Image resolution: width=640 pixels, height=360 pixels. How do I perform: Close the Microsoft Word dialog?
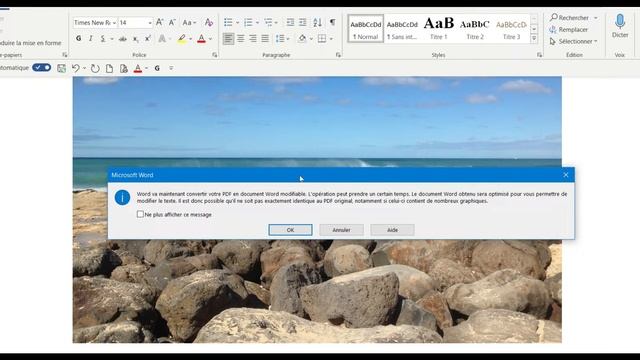pyautogui.click(x=566, y=175)
